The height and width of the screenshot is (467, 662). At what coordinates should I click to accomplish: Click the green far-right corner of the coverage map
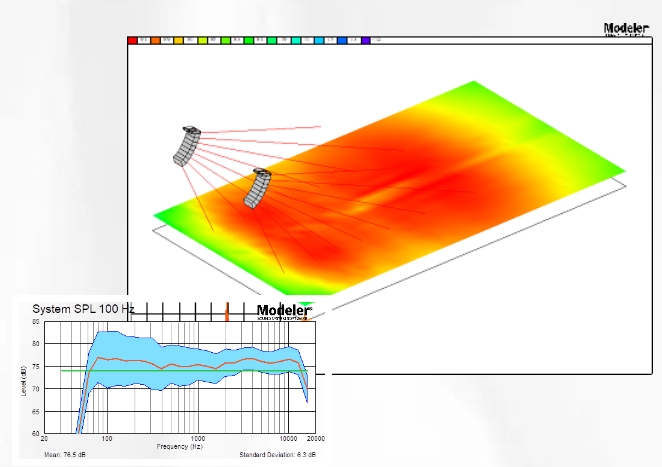(x=612, y=167)
